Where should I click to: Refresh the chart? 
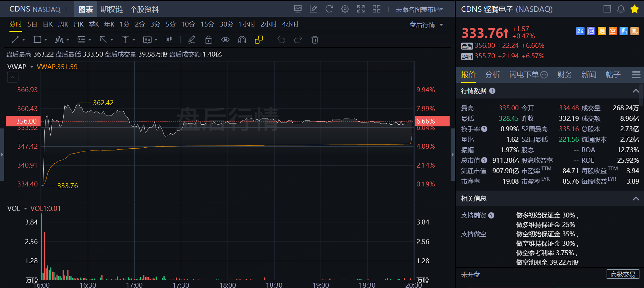point(329,9)
